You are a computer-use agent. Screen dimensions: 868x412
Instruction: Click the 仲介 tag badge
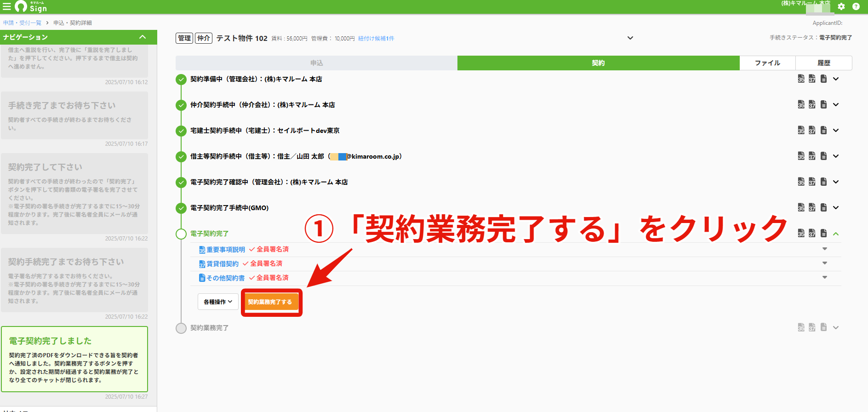point(204,38)
